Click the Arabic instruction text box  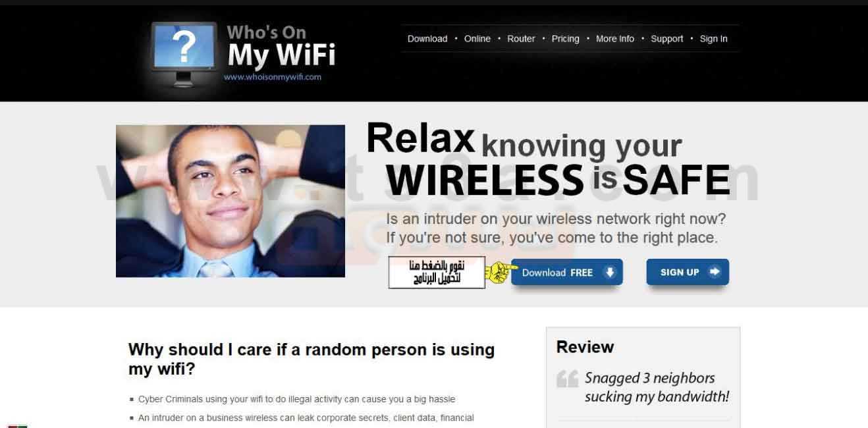point(437,272)
